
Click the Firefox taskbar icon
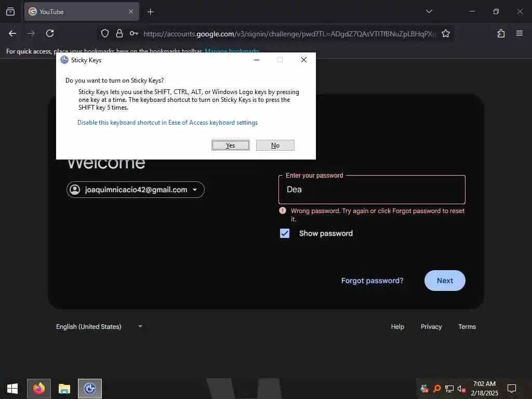pyautogui.click(x=39, y=389)
